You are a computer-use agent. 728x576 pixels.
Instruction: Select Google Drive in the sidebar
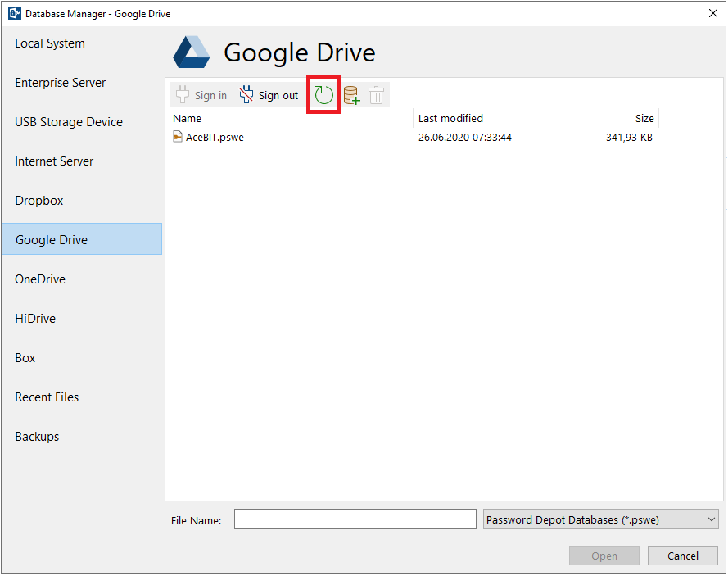(82, 239)
